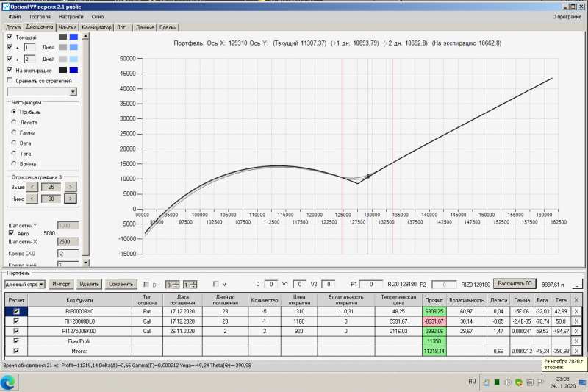Toggle the Авто grid step checkbox
Viewport: 588px width, 392px height.
click(11, 233)
